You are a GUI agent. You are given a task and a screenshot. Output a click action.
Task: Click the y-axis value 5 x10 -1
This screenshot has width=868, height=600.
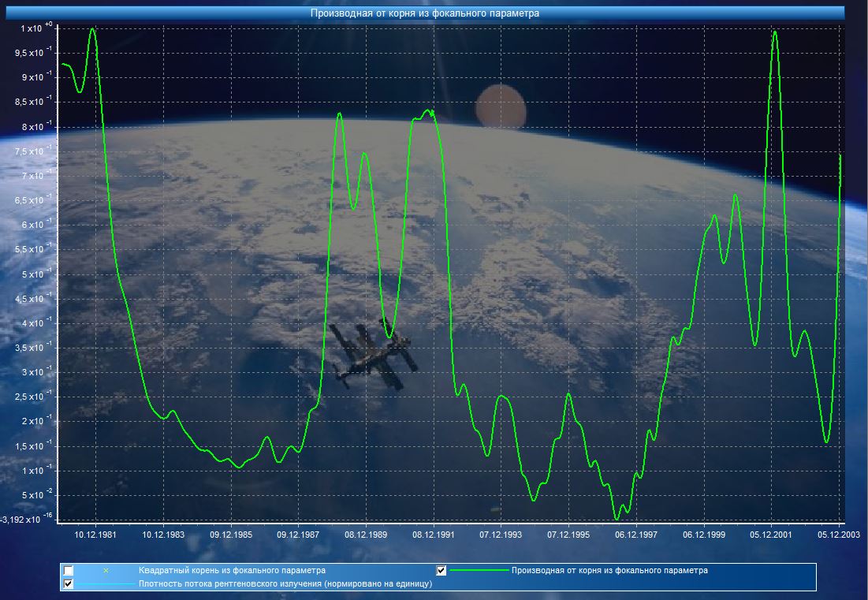point(36,274)
